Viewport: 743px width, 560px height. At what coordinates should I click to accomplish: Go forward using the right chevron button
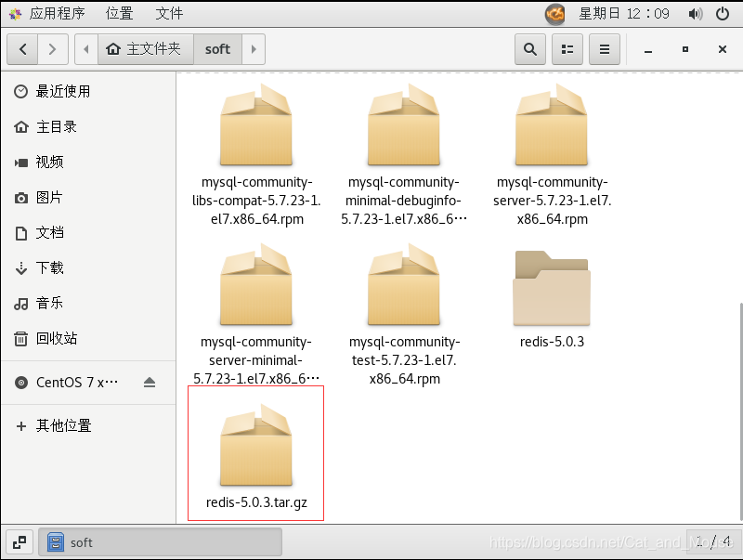pyautogui.click(x=53, y=49)
